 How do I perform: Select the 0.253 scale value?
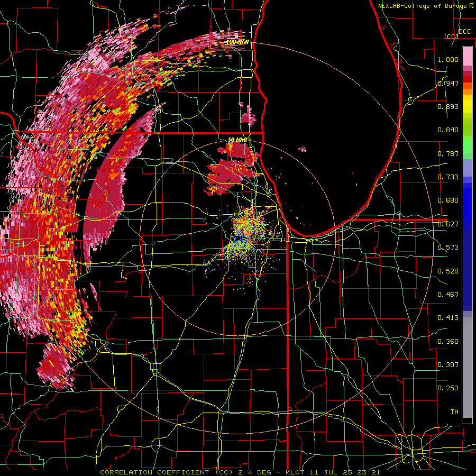tap(448, 388)
